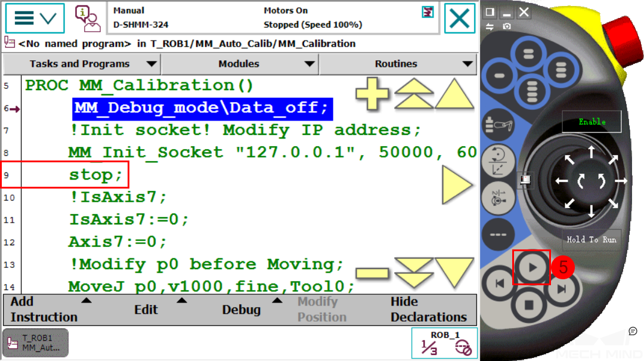Open the ABB main menu button
The image size is (644, 361).
pyautogui.click(x=35, y=18)
